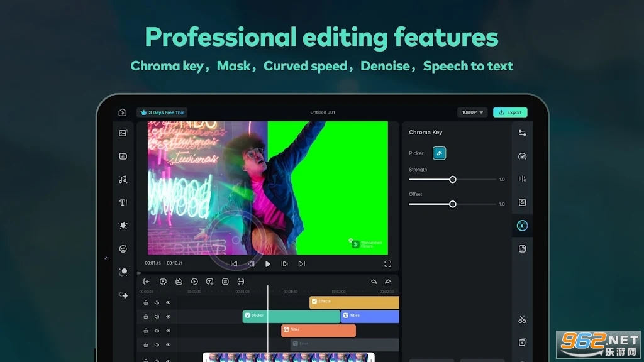Open the transition arrow icon
Image resolution: width=644 pixels, height=362 pixels.
(x=123, y=295)
